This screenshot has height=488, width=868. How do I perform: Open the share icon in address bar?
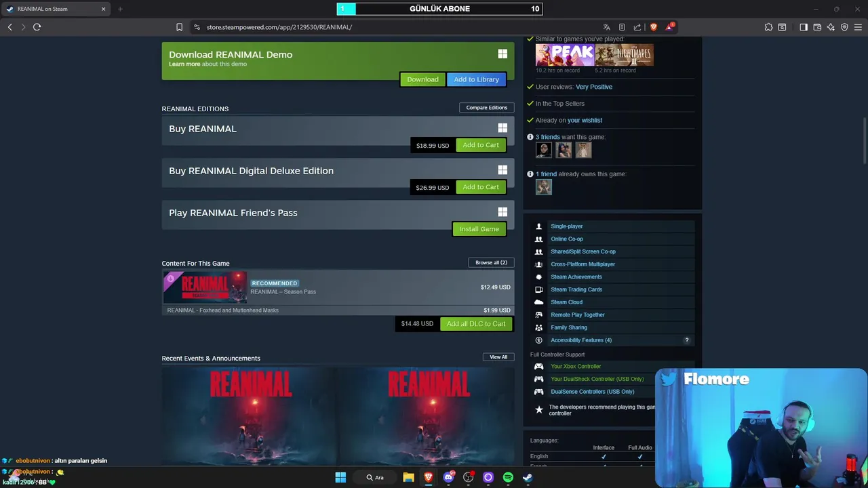click(x=637, y=27)
